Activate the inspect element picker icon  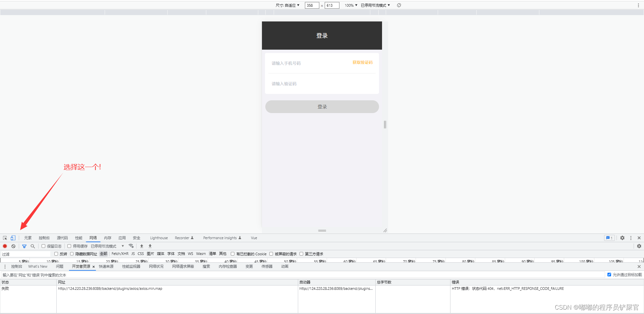point(5,238)
